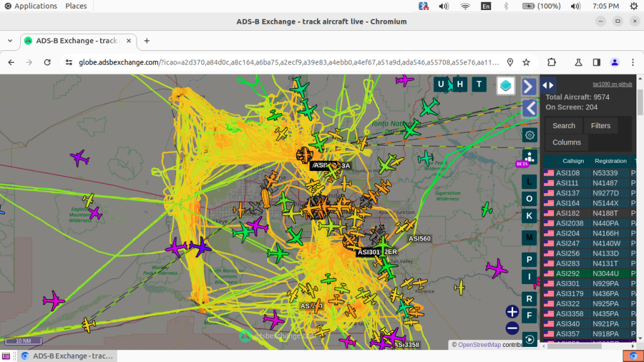Click the address bar URL

pyautogui.click(x=288, y=62)
